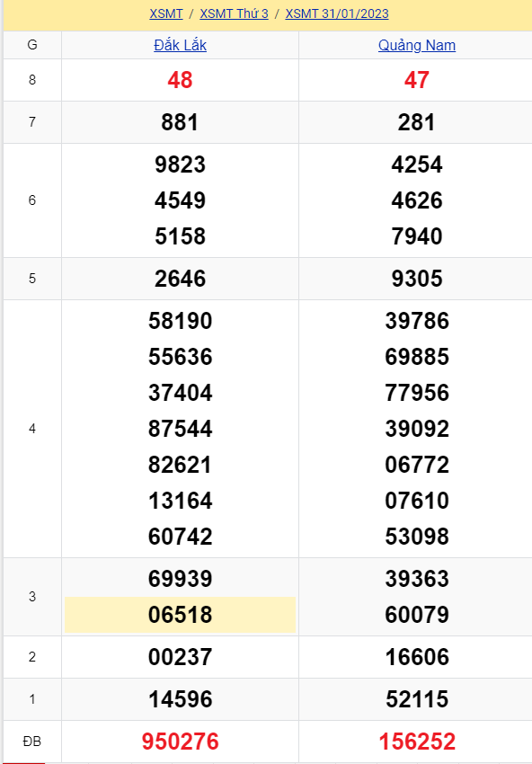532x764 pixels.
Task: Open the XSMT Thứ 3 link
Action: 234,13
